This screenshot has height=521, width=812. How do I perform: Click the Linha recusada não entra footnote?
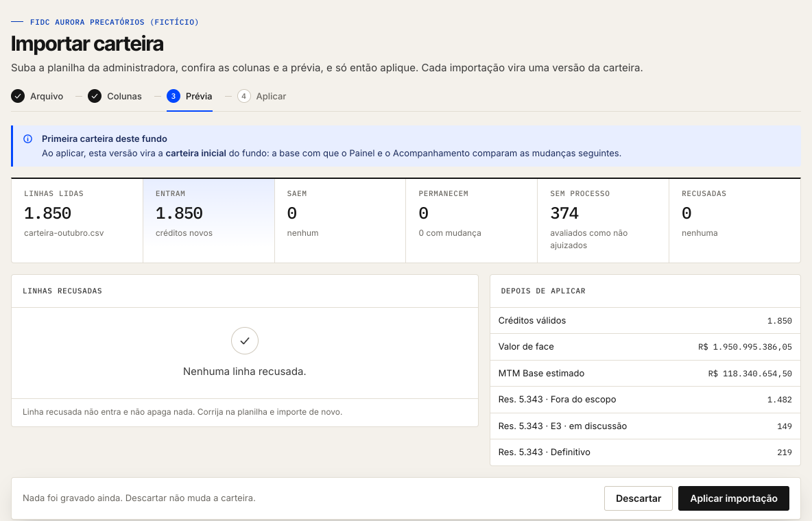(x=182, y=412)
